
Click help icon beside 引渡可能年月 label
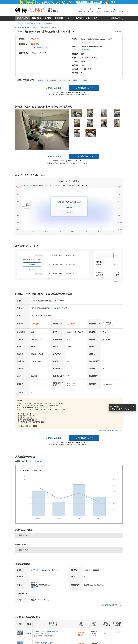tap(63, 376)
